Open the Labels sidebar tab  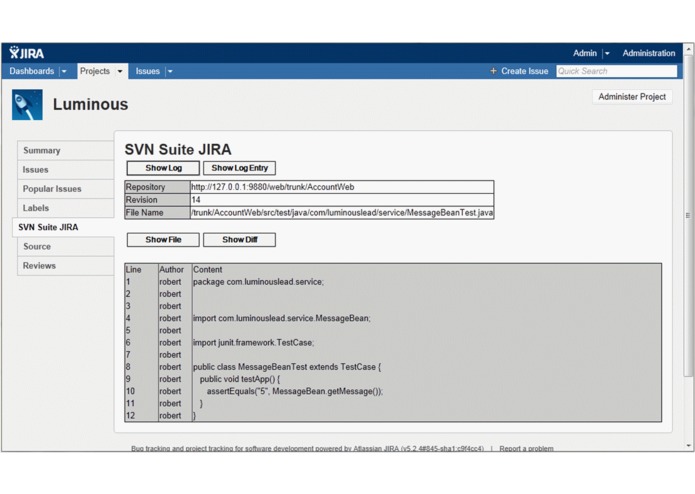click(x=66, y=208)
